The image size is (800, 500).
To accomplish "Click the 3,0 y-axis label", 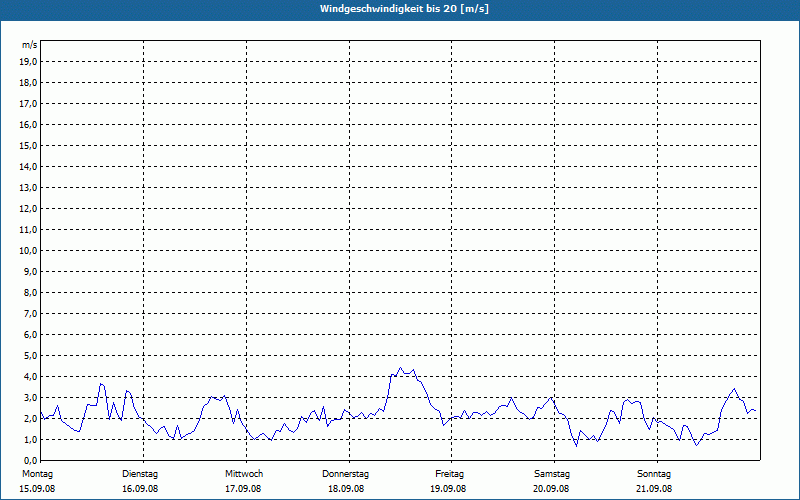I will tap(31, 397).
